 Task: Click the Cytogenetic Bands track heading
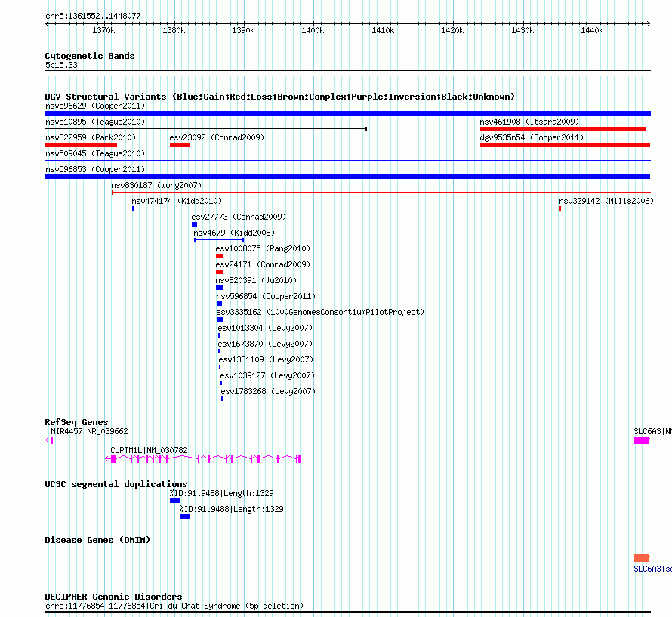(90, 56)
